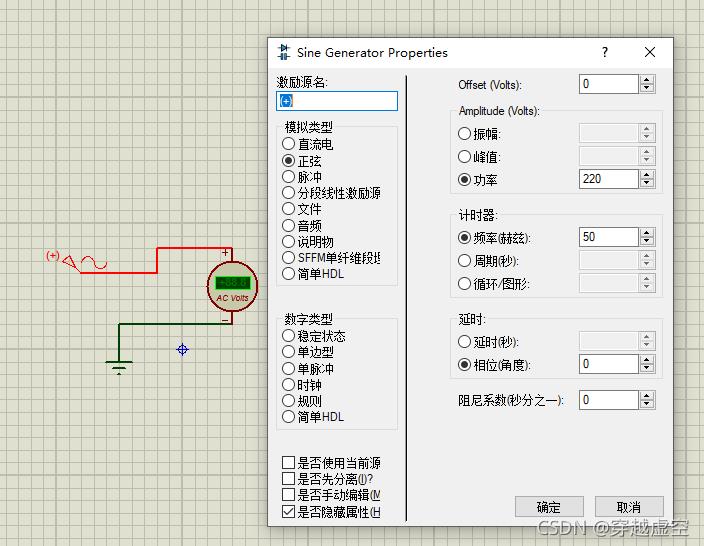Click the ground terminal symbol
The width and height of the screenshot is (704, 546).
[x=119, y=367]
